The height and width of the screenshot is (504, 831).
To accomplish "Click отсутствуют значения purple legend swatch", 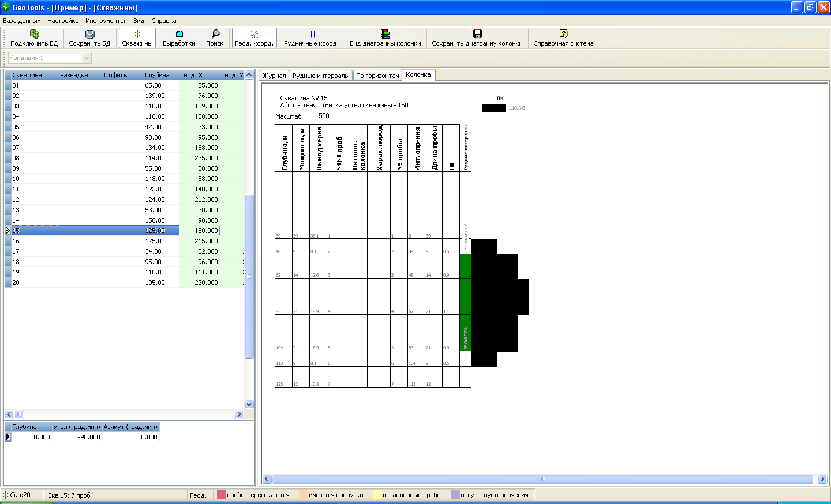I will (x=455, y=495).
